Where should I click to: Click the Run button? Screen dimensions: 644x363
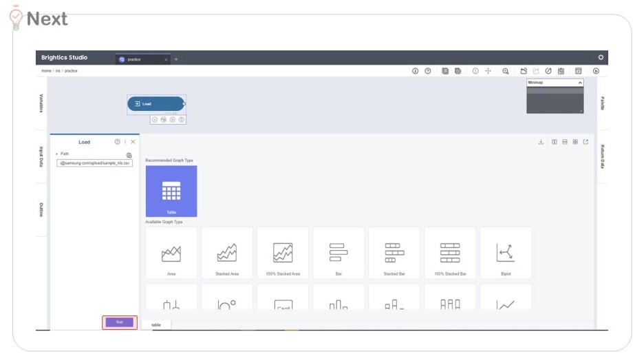pyautogui.click(x=120, y=322)
